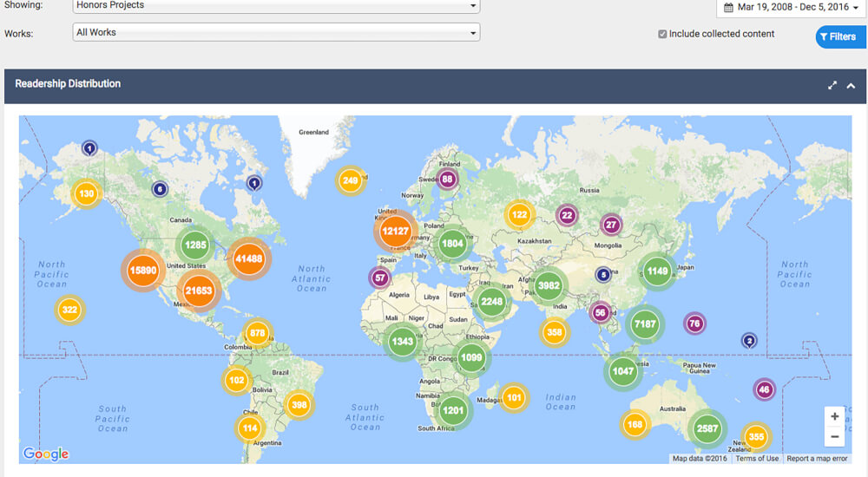This screenshot has height=477, width=868.
Task: Click the Greenland label on the map
Action: pos(314,132)
